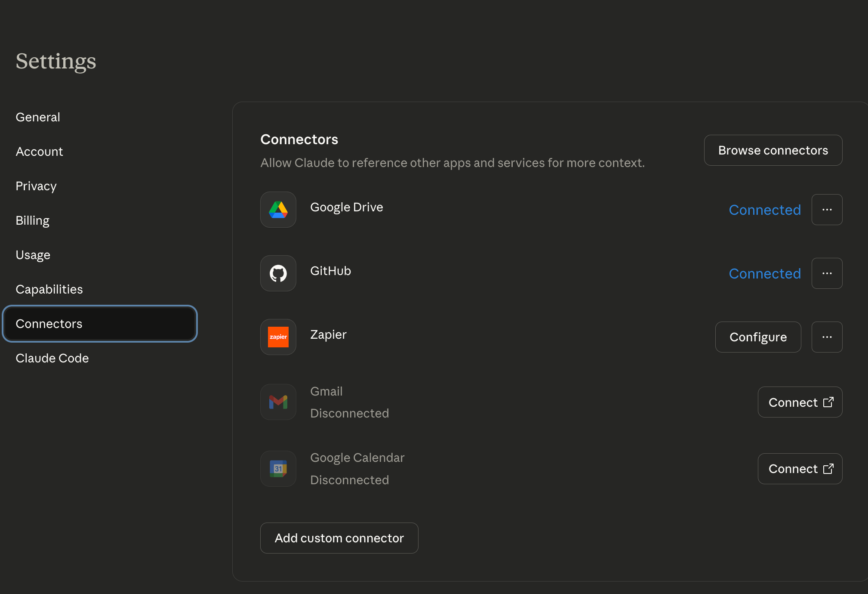Connect the Google Calendar connector

[x=800, y=469]
